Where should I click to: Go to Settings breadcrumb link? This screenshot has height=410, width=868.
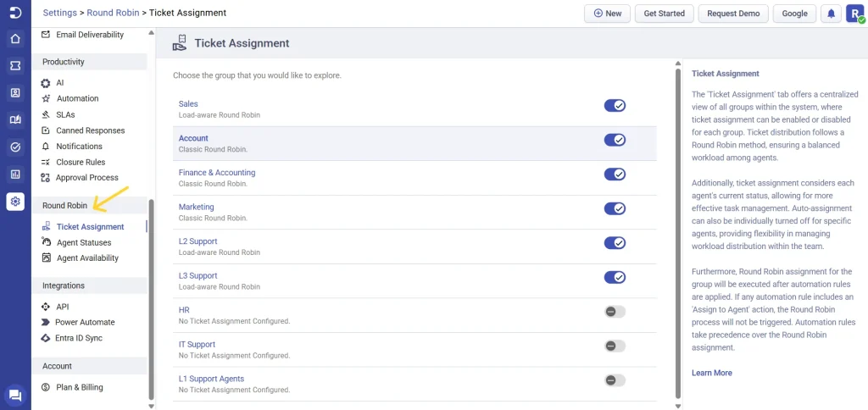(x=60, y=13)
